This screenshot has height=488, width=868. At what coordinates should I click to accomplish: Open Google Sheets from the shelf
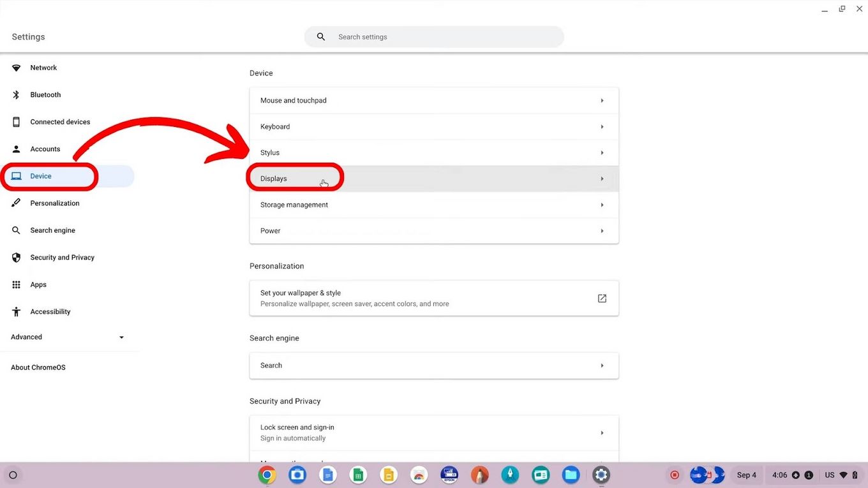(358, 475)
